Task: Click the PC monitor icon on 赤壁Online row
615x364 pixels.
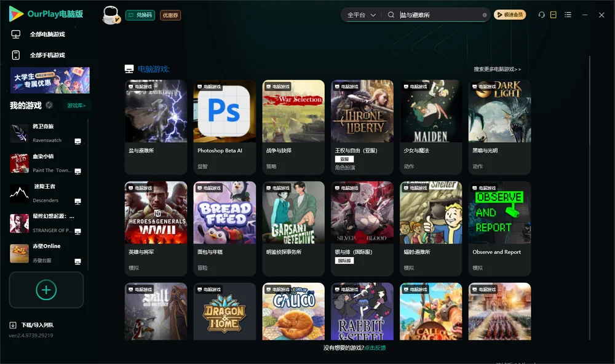Action: pyautogui.click(x=77, y=262)
